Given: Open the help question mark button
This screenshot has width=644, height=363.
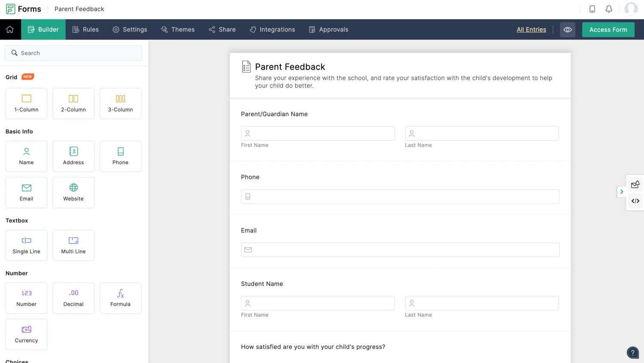Looking at the screenshot, I should (x=632, y=352).
